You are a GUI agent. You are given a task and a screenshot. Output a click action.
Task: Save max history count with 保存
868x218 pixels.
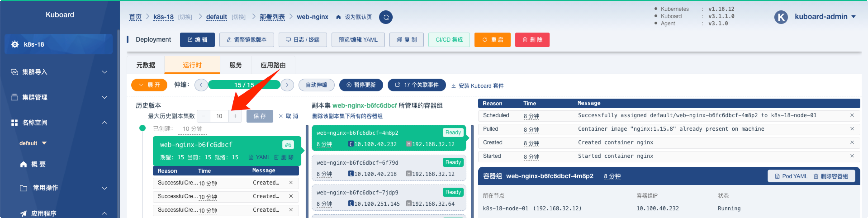coord(259,116)
